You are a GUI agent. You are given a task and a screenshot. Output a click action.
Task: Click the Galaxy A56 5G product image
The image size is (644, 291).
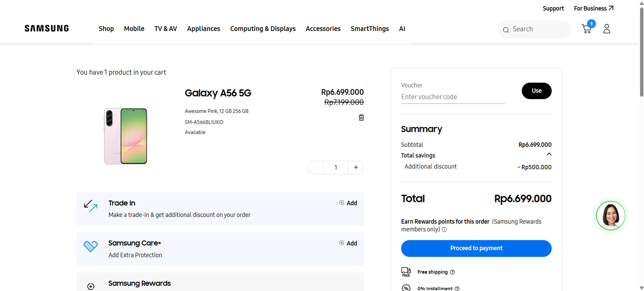(x=125, y=136)
